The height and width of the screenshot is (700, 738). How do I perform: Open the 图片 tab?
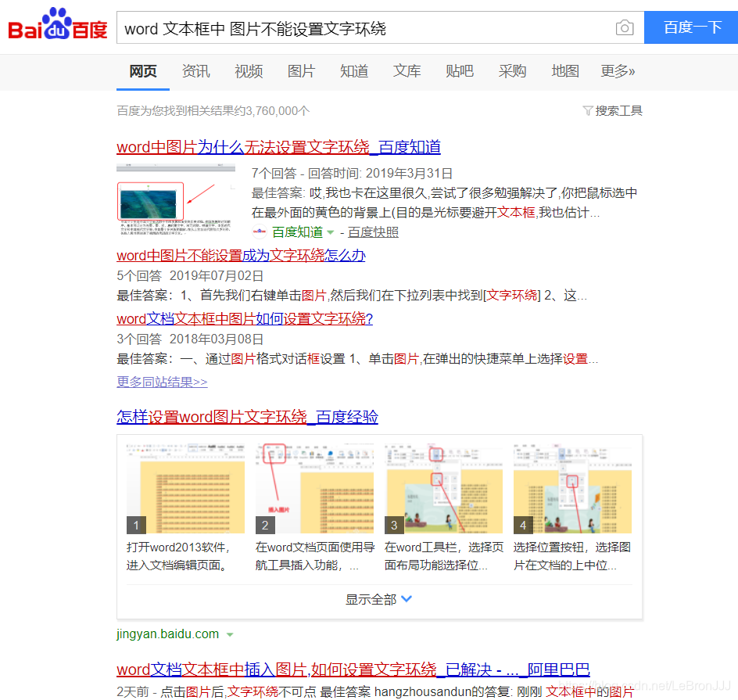coord(301,71)
